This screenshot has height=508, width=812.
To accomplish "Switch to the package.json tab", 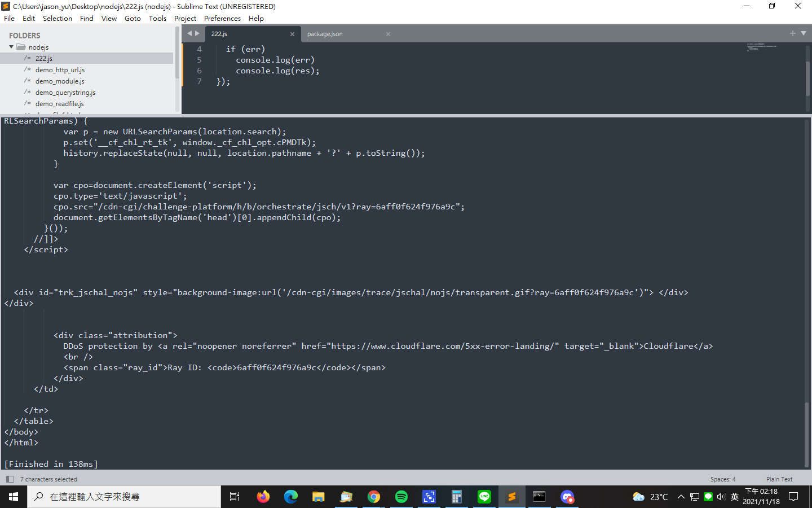I will (325, 34).
